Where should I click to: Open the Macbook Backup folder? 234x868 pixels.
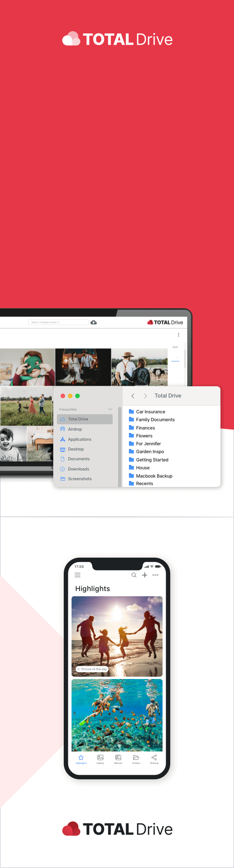point(154,476)
